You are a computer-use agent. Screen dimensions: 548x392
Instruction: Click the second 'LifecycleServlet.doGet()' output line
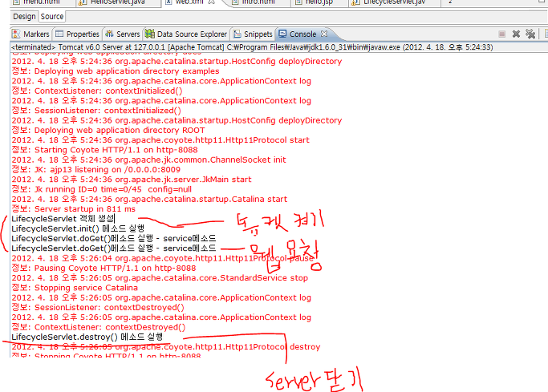coord(114,249)
